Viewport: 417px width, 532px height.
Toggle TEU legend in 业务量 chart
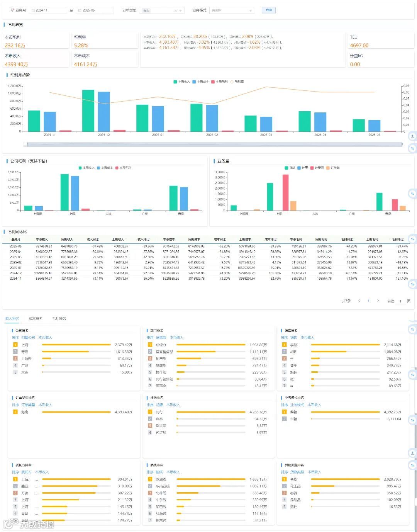click(x=290, y=168)
